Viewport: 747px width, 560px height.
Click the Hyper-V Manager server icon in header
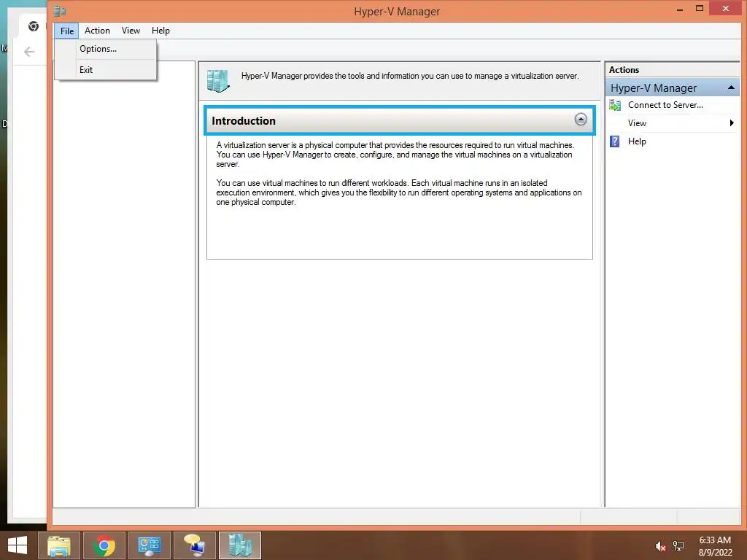pos(218,80)
